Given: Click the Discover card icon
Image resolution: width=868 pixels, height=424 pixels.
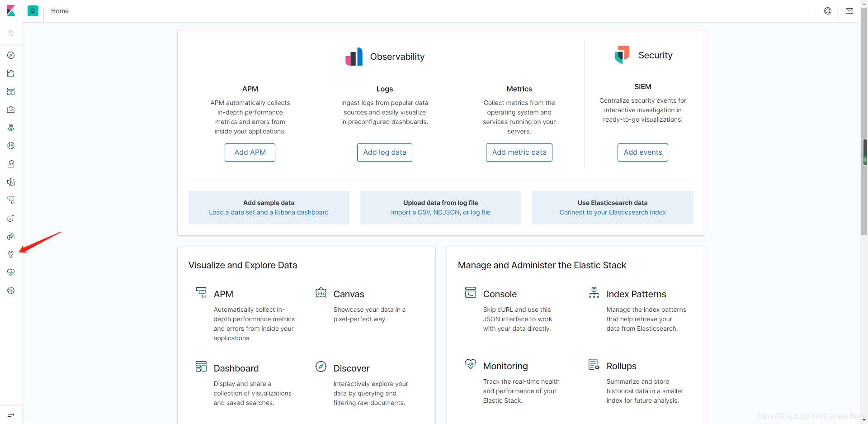Looking at the screenshot, I should [321, 366].
